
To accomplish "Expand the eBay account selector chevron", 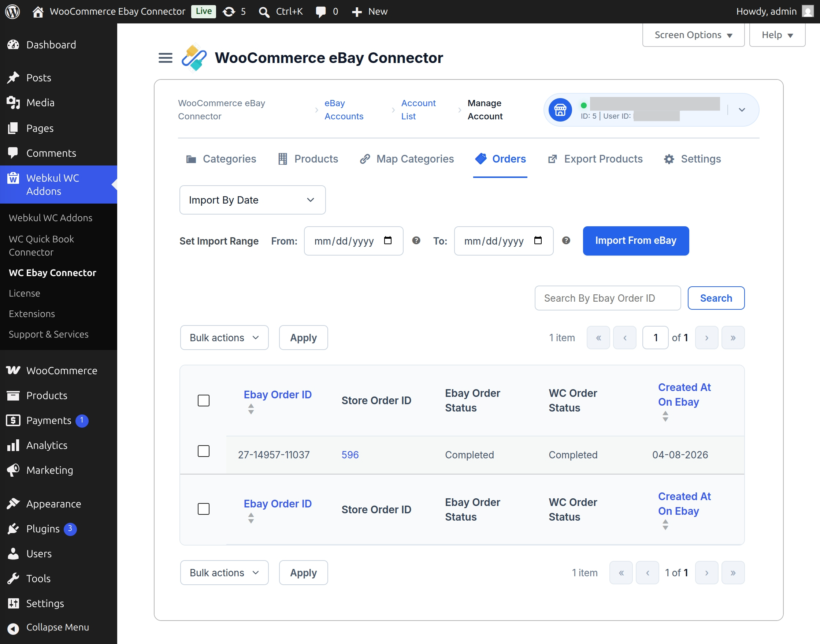I will click(x=742, y=110).
